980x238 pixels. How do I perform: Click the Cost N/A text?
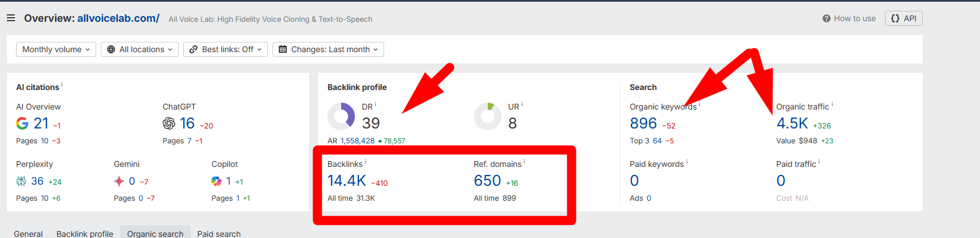coord(792,198)
